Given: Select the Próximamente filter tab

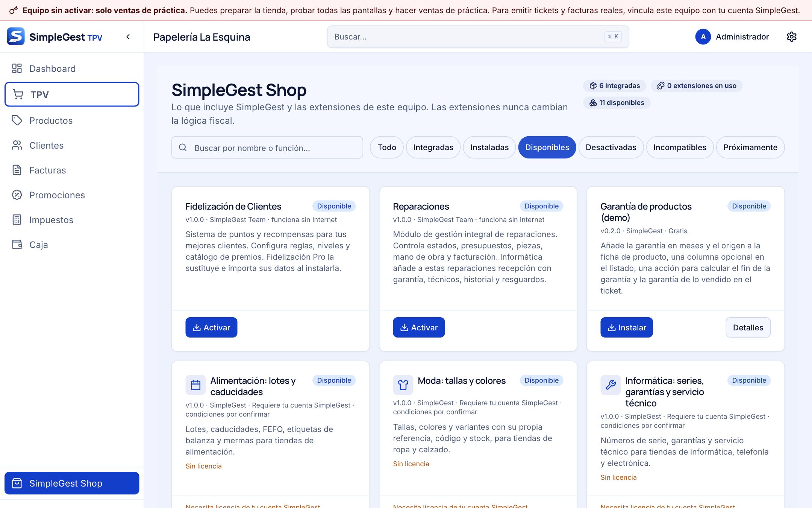Looking at the screenshot, I should [750, 148].
